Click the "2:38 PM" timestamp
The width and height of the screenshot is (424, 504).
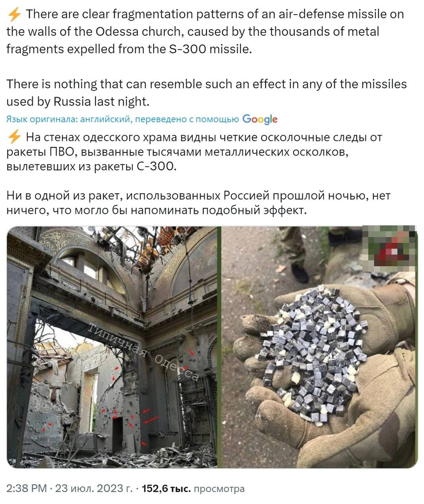click(27, 489)
